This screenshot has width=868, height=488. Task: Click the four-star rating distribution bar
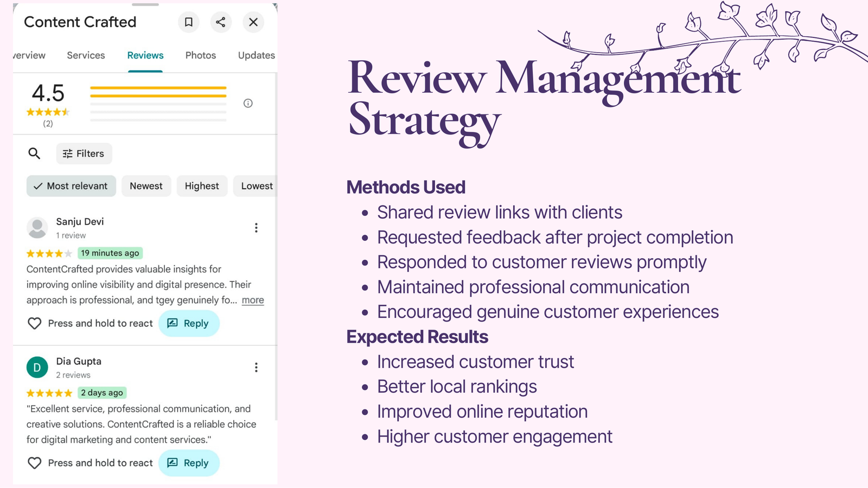coord(158,95)
